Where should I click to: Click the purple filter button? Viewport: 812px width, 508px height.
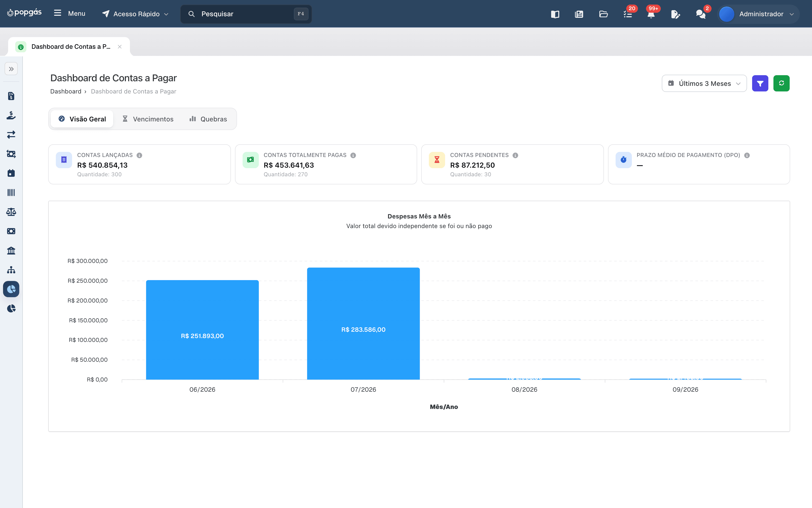760,83
